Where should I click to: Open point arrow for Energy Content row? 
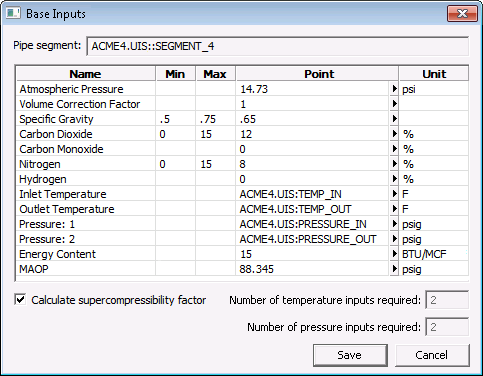point(394,254)
